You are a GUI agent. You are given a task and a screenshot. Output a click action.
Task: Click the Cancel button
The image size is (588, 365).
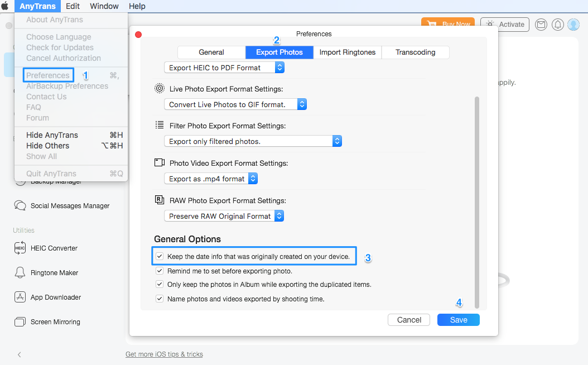point(409,320)
